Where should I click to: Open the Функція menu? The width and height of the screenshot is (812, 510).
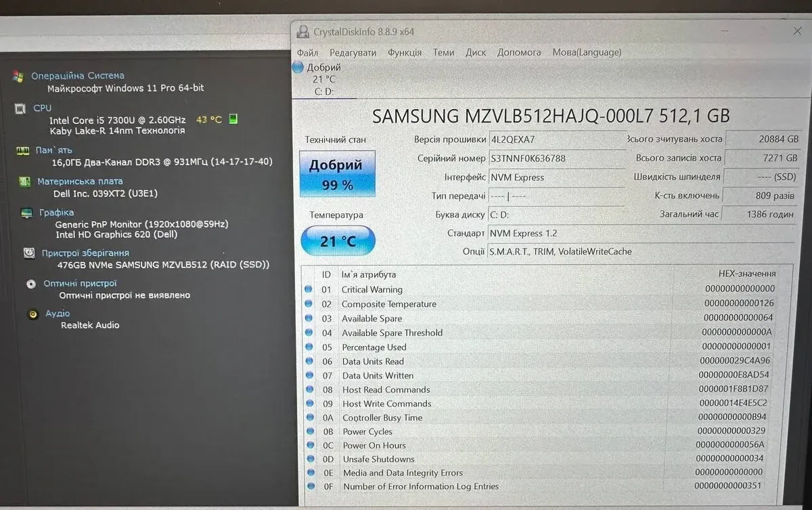click(404, 52)
